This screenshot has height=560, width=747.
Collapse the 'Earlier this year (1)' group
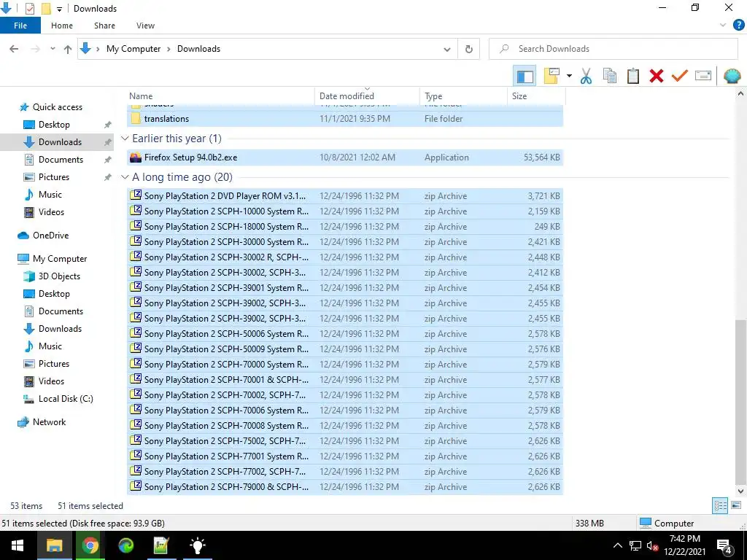coord(125,139)
